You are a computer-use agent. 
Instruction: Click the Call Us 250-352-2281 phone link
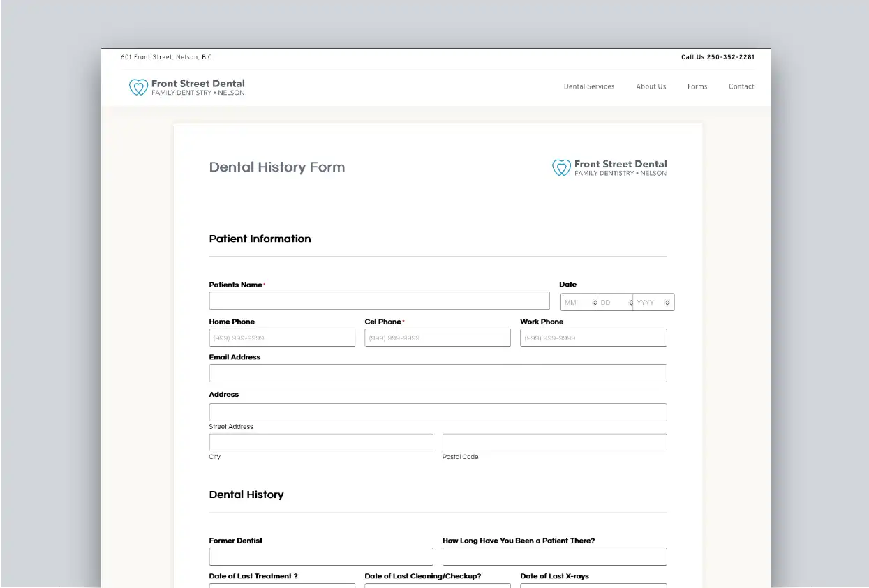[x=718, y=57]
